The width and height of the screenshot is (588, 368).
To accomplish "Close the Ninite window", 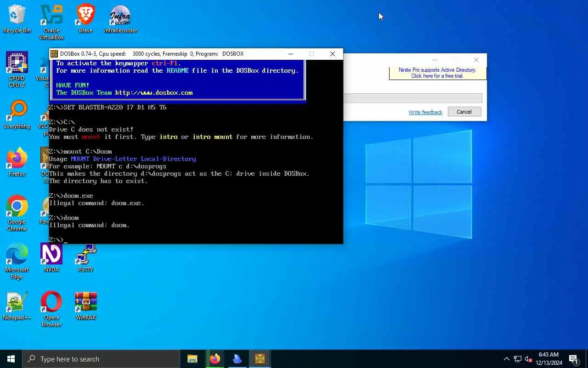I will (476, 60).
